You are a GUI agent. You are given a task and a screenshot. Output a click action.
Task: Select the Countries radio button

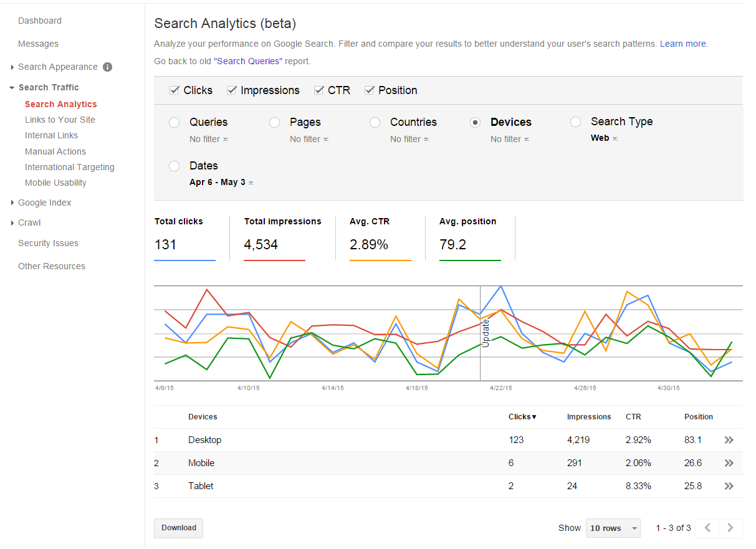375,122
